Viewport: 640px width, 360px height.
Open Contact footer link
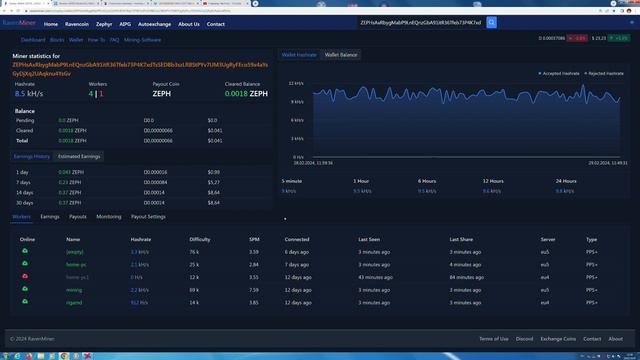click(592, 339)
